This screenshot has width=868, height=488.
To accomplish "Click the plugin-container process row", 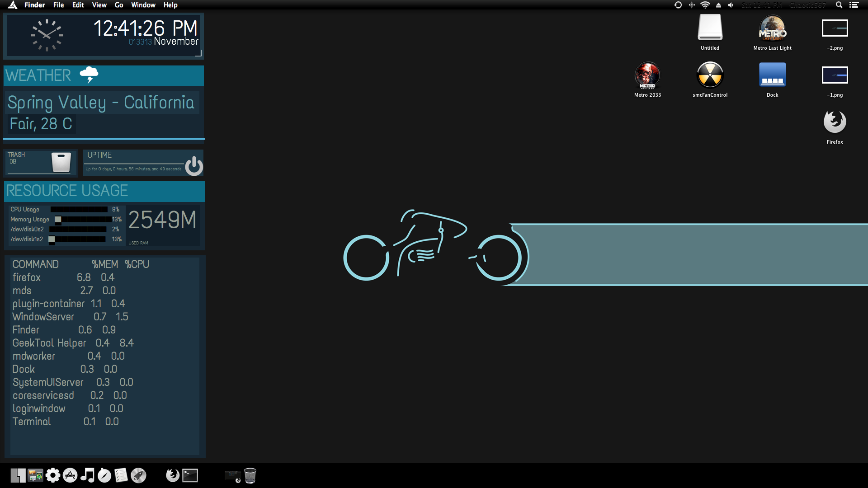I will coord(69,304).
